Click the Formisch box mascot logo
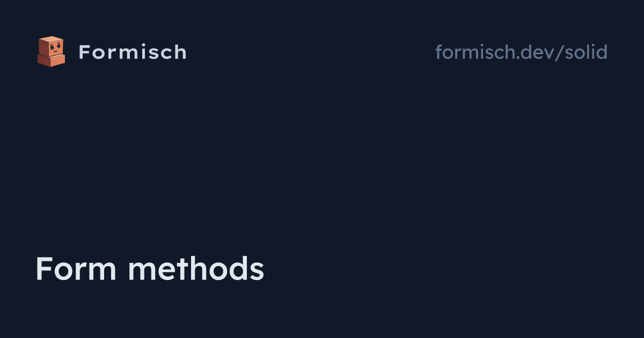Image resolution: width=644 pixels, height=338 pixels. [51, 52]
